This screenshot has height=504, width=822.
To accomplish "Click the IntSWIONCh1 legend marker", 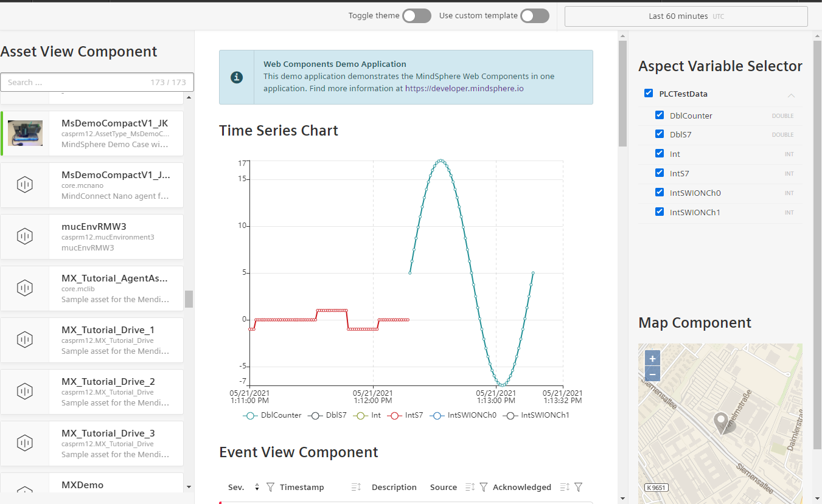I will pyautogui.click(x=511, y=416).
